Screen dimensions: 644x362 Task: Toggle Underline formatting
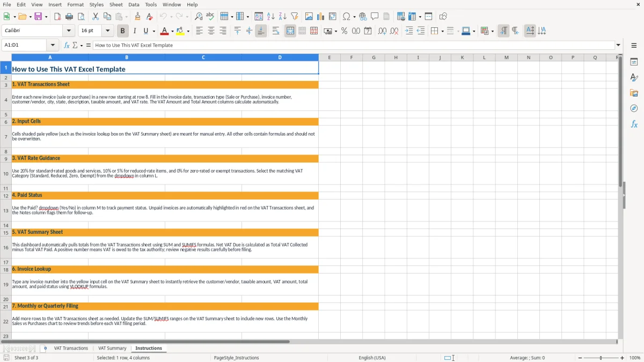(145, 31)
